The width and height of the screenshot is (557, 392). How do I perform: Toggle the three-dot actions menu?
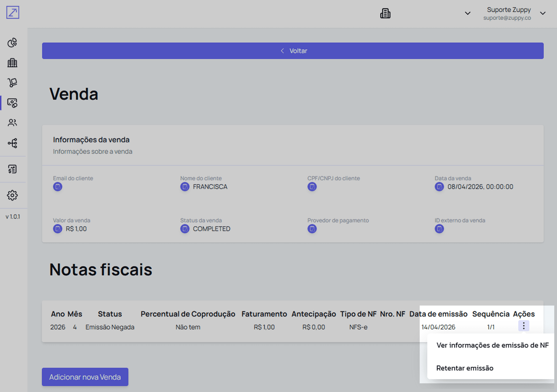click(524, 326)
